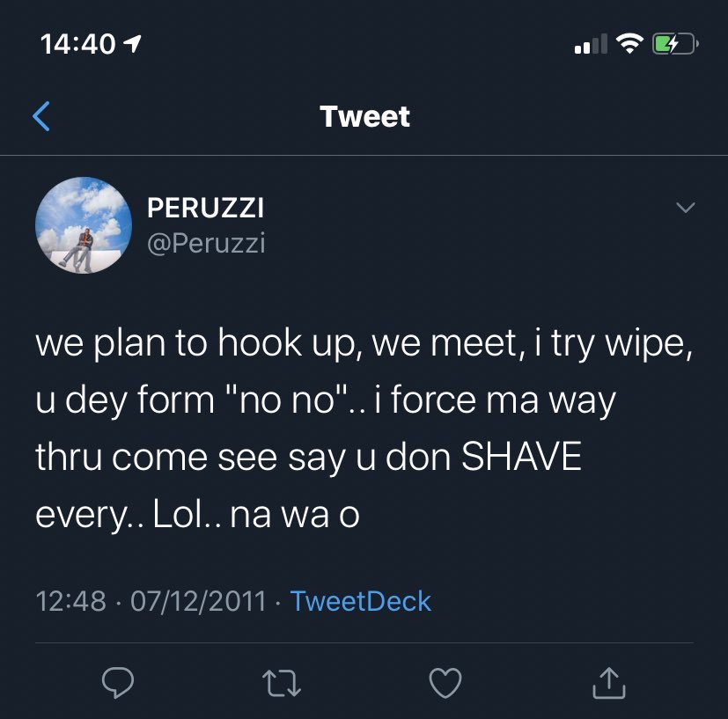Viewport: 728px width, 719px height.
Task: Tap the status bar clock showing 14:40
Action: click(78, 44)
